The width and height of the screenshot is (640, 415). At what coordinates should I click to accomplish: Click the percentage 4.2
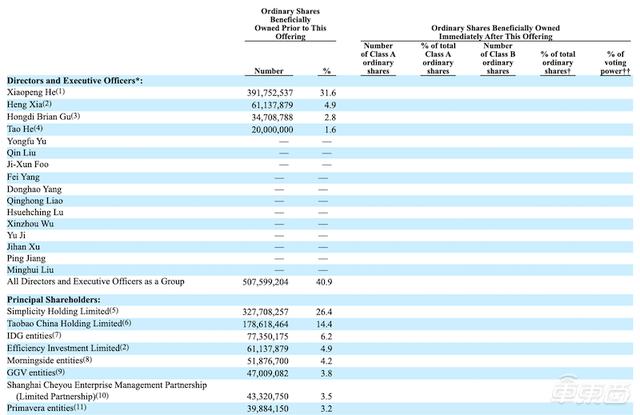[326, 361]
